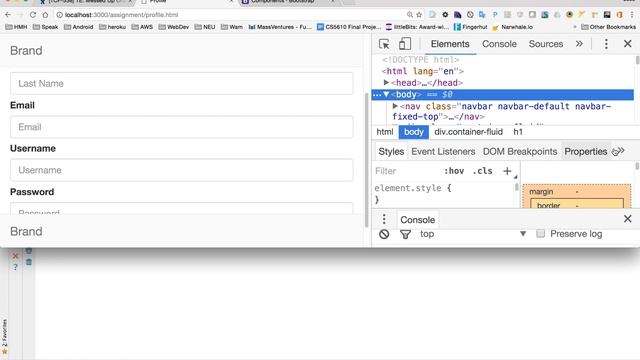This screenshot has width=640, height=360.
Task: Focus the Username input field
Action: tap(182, 170)
